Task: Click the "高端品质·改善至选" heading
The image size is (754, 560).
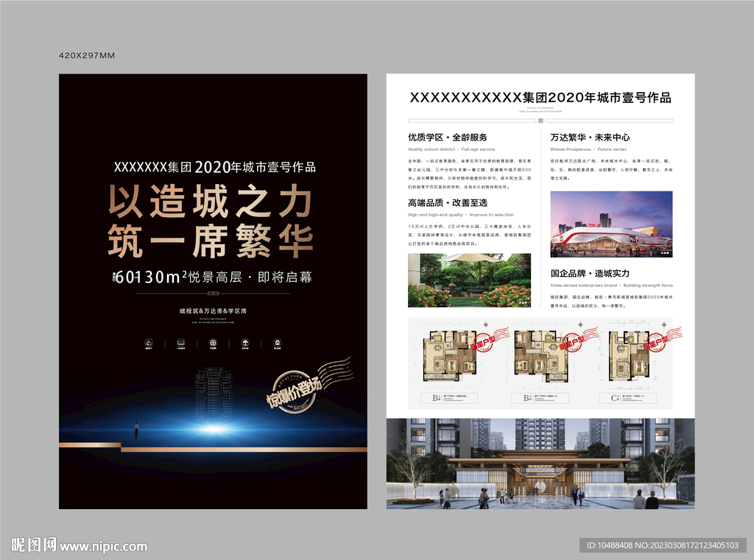Action: pos(448,203)
